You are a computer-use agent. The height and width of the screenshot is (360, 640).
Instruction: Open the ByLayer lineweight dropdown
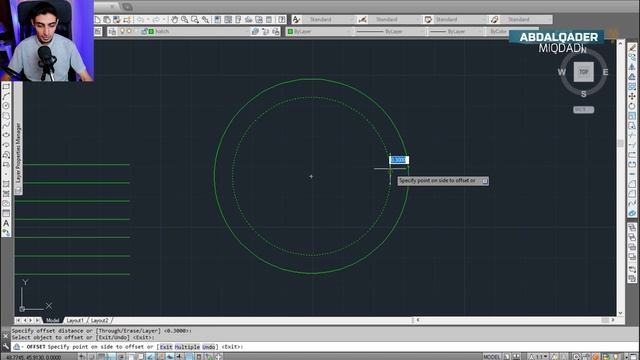(456, 31)
